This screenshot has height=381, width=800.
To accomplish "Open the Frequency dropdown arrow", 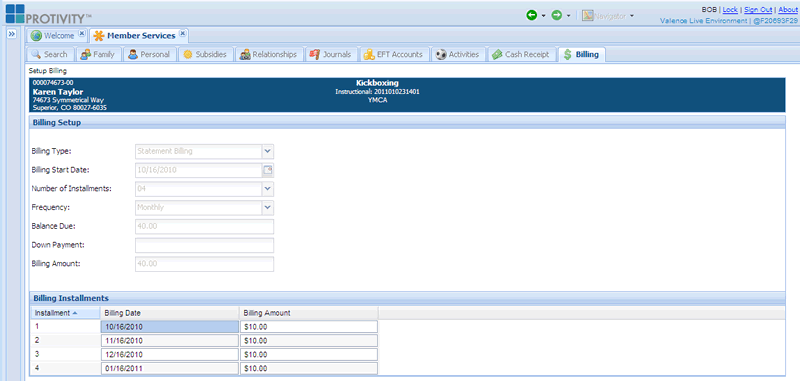I will 268,208.
